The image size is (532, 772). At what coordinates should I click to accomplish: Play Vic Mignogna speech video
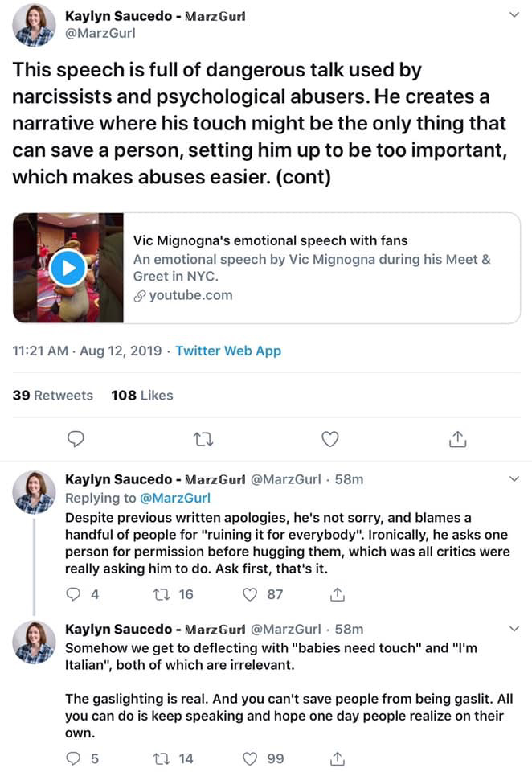tap(68, 268)
